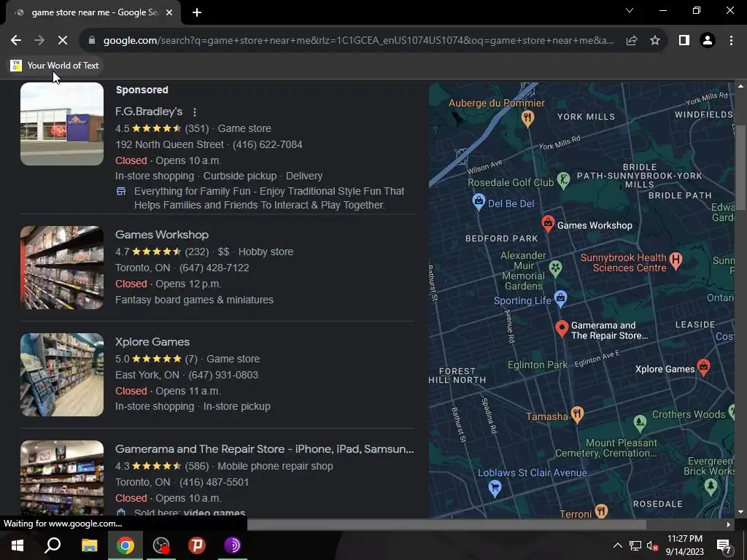Open the tab search chevron
The height and width of the screenshot is (560, 747).
point(630,10)
